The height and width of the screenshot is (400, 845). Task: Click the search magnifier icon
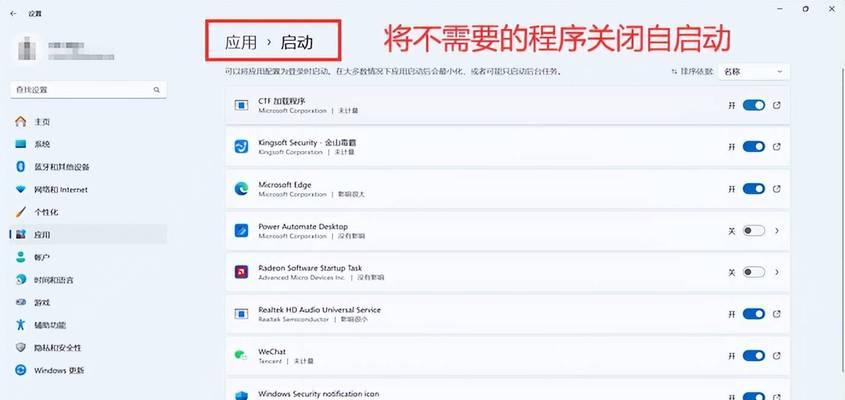point(157,90)
